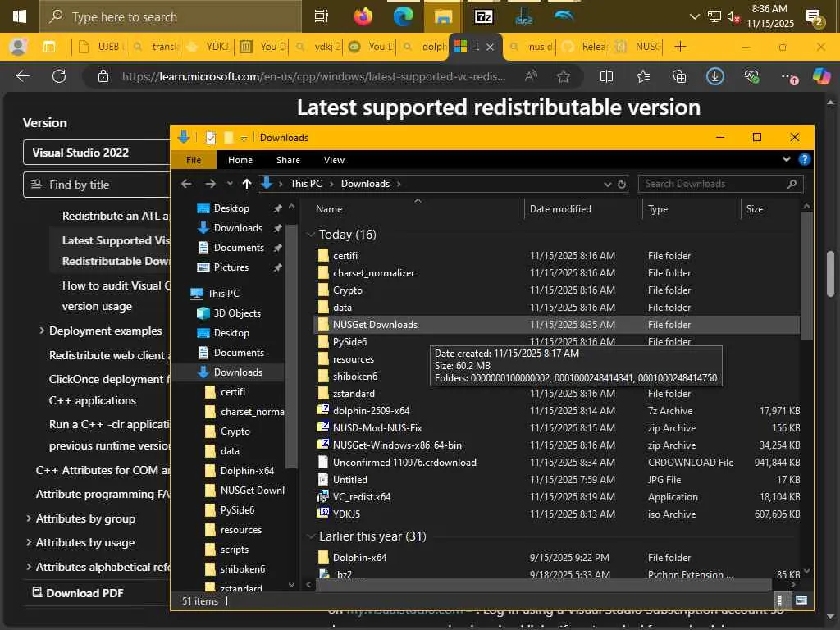Open the VC_redist.x64 application file
This screenshot has width=840, height=630.
362,497
